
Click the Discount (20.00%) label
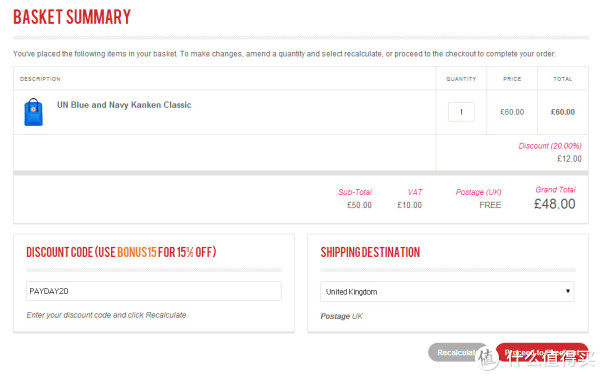click(x=550, y=146)
